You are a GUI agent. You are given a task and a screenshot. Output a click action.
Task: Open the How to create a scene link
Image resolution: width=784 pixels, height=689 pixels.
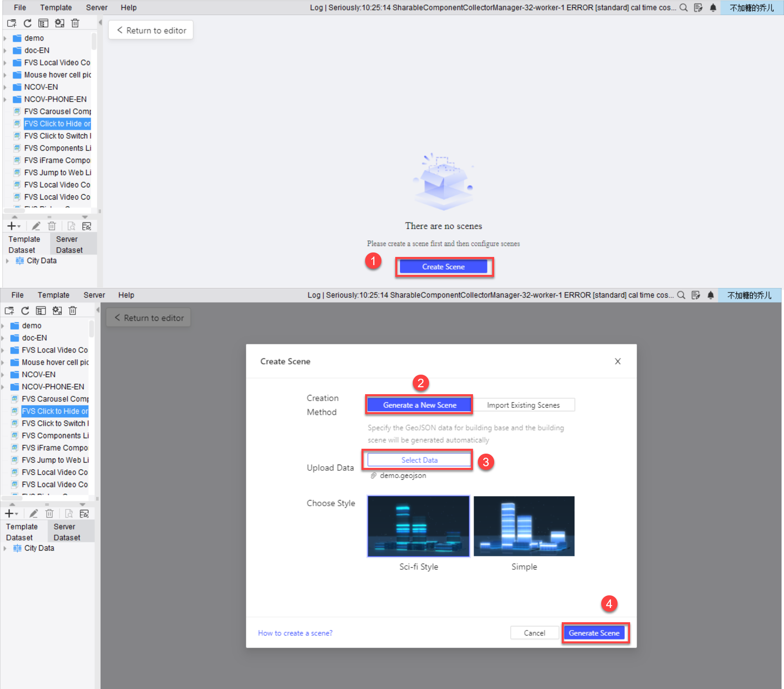(x=295, y=632)
